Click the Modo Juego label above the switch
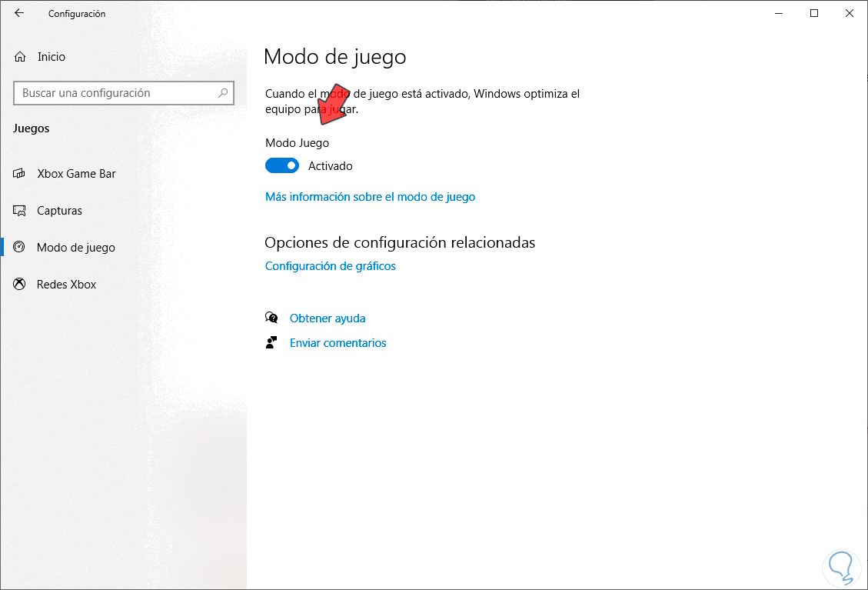The width and height of the screenshot is (868, 590). point(298,143)
